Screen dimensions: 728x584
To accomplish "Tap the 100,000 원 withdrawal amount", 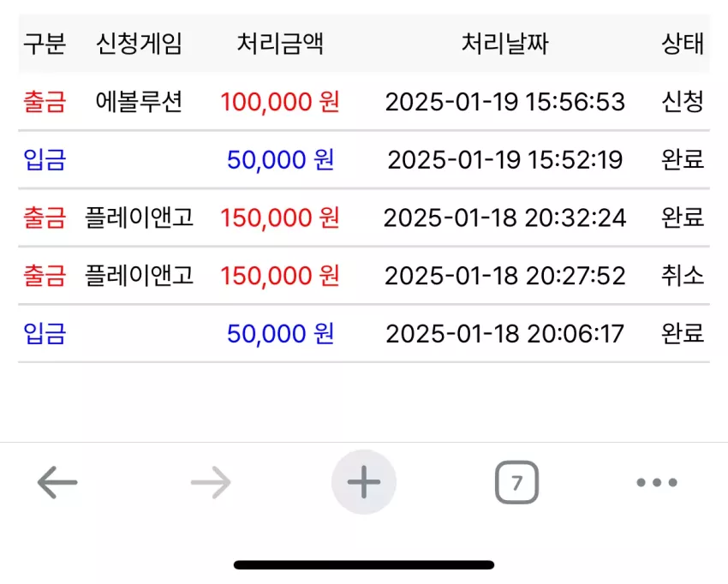I will [x=280, y=102].
